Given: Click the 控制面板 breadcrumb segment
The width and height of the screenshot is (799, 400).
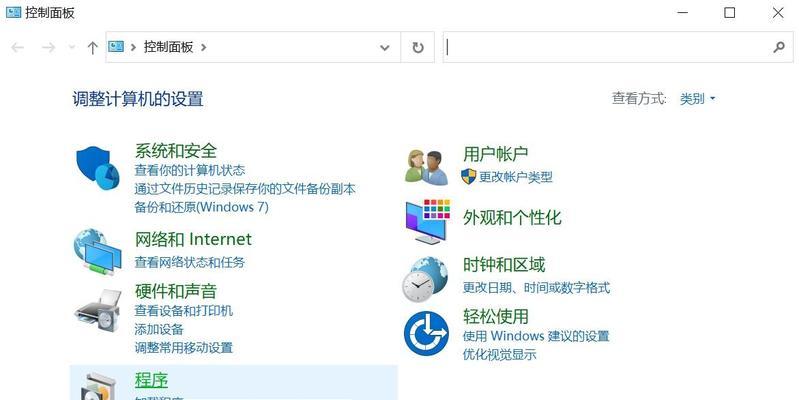Looking at the screenshot, I should (x=169, y=47).
